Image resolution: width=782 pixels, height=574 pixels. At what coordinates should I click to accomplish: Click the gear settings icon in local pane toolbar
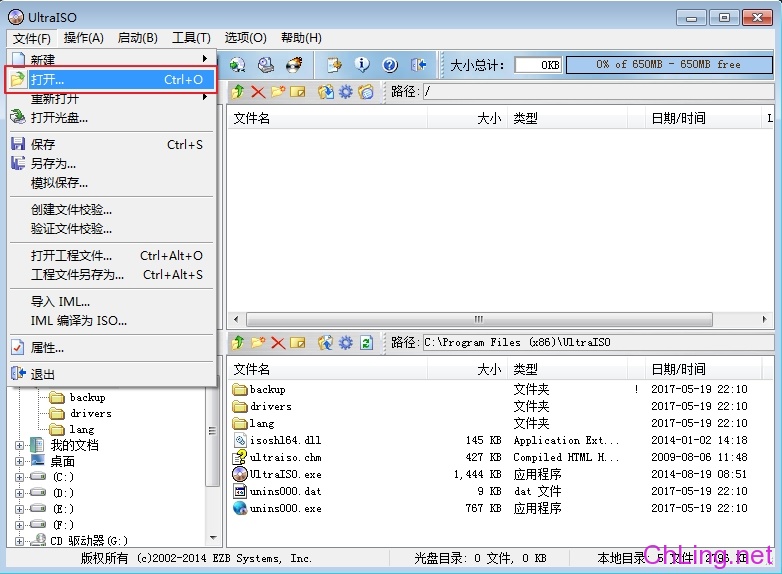point(346,343)
